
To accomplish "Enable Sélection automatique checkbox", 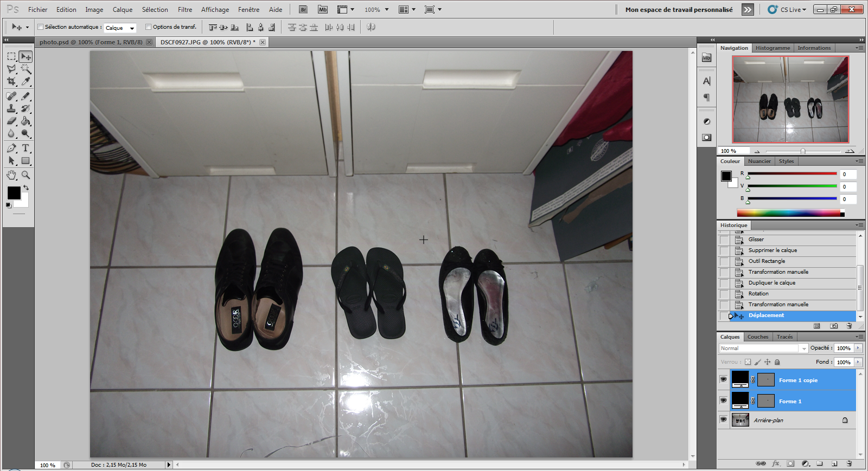I will point(41,27).
